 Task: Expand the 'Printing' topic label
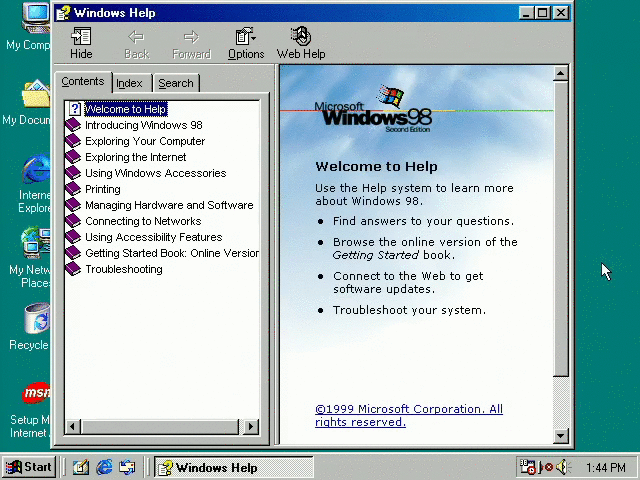pos(103,189)
